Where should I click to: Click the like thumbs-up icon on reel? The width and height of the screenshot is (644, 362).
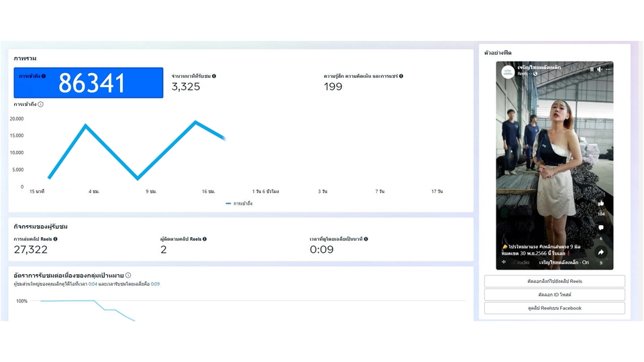pyautogui.click(x=601, y=203)
